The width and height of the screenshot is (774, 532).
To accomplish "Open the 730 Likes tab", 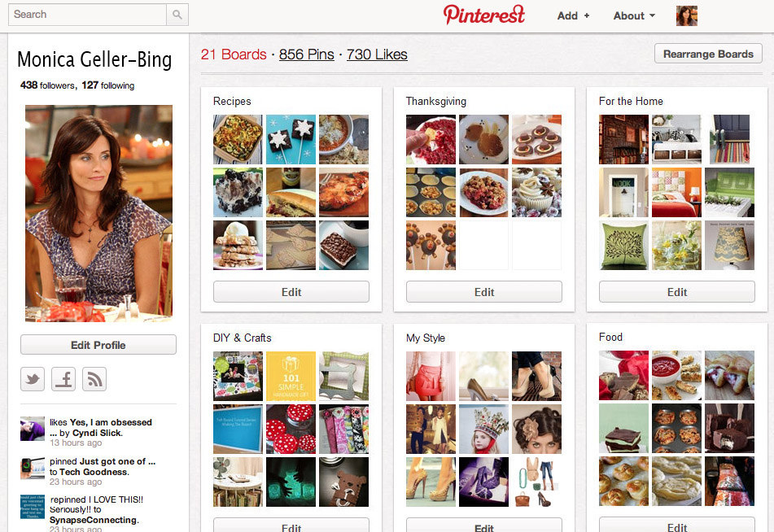I will coord(377,55).
